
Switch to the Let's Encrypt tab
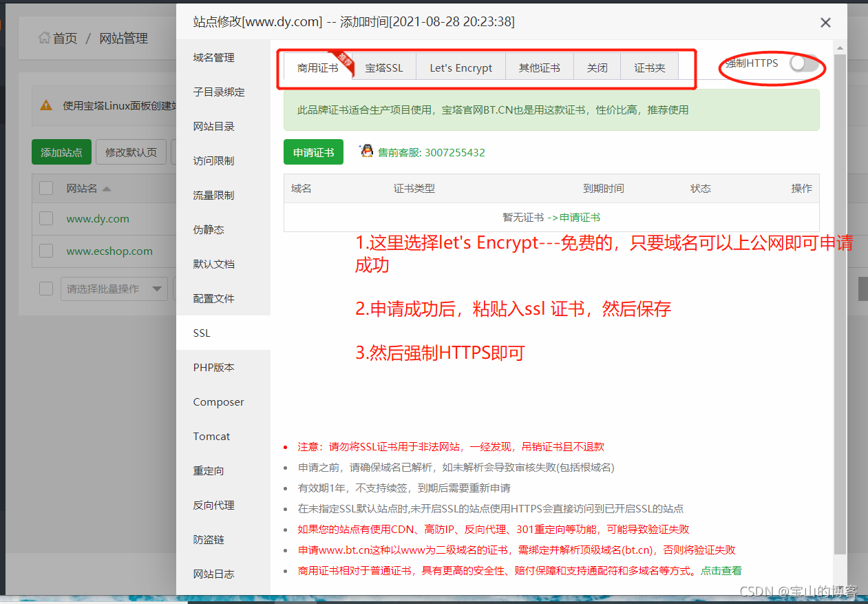461,67
